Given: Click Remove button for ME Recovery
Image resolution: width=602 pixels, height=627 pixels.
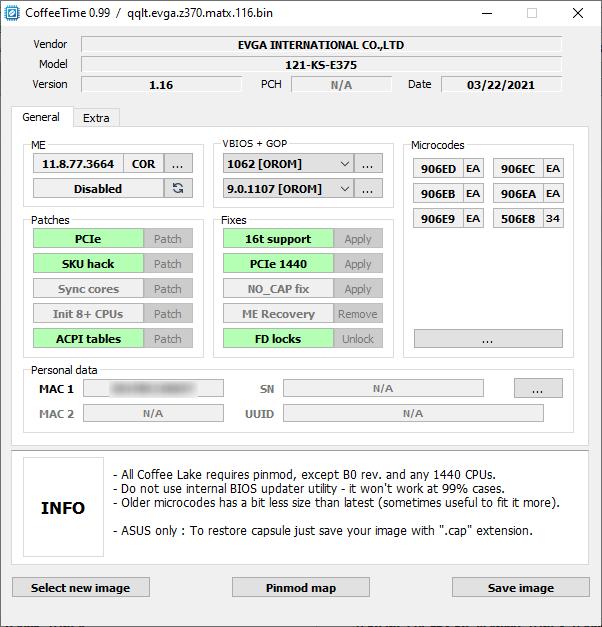Looking at the screenshot, I should [358, 314].
